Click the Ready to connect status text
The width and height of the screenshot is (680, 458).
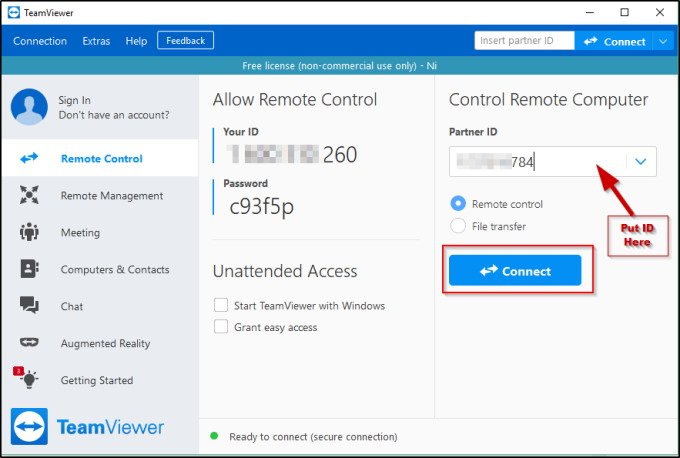point(313,437)
